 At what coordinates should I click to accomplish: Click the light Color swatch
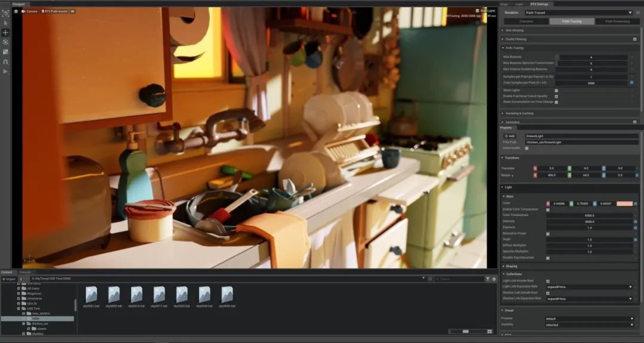point(624,203)
